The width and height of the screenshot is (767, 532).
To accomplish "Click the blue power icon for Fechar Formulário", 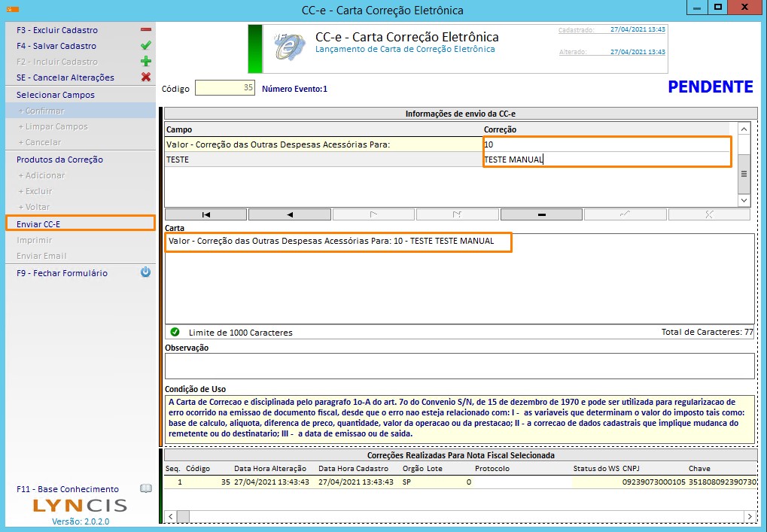I will (146, 273).
